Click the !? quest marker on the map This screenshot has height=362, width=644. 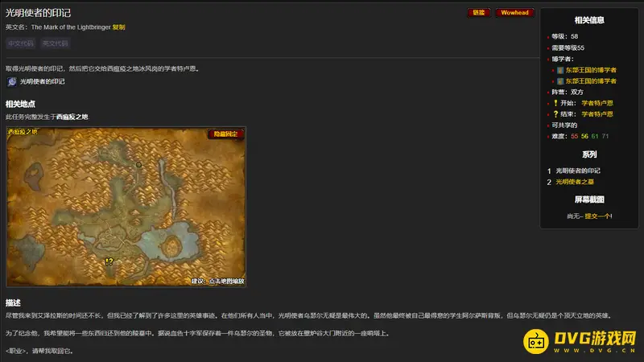pos(109,261)
